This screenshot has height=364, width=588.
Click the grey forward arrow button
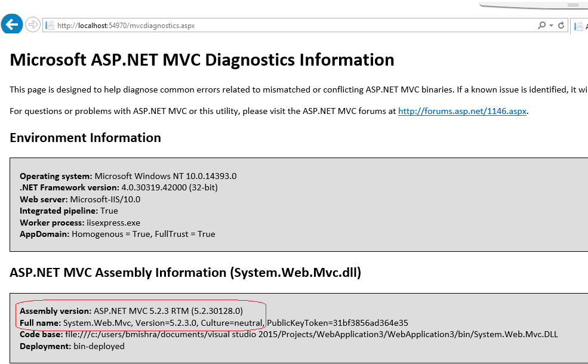[33, 24]
